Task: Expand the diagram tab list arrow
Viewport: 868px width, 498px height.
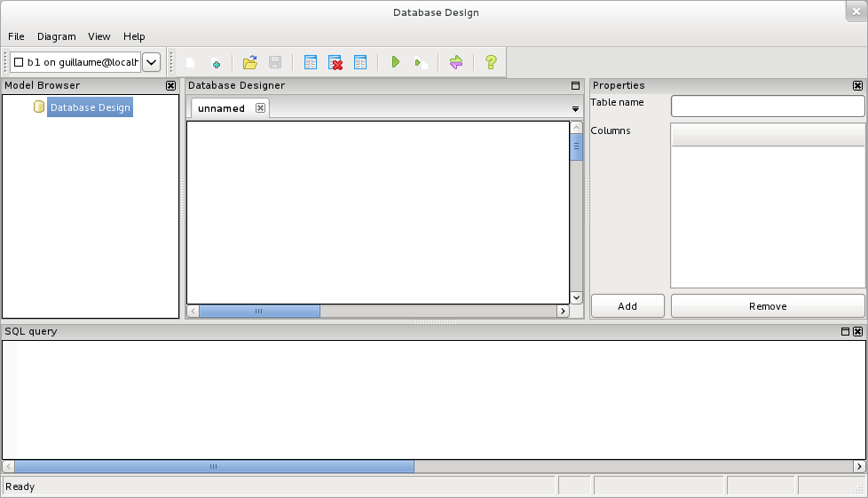Action: [x=575, y=109]
